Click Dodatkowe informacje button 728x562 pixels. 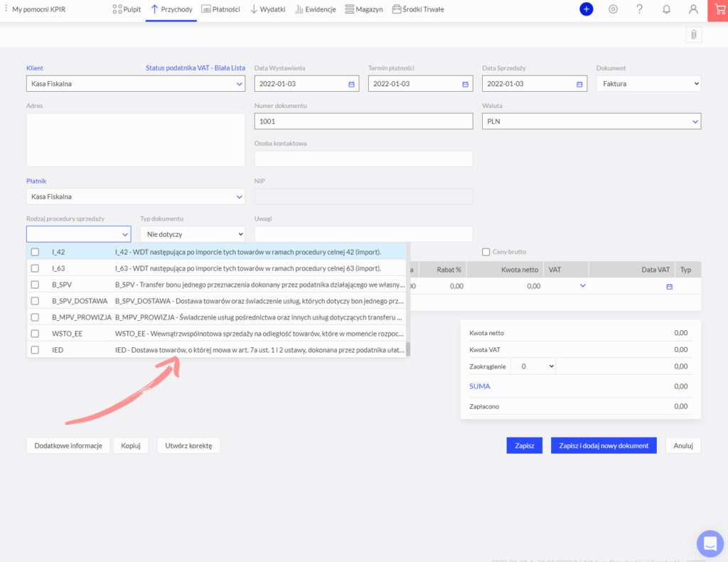click(68, 445)
